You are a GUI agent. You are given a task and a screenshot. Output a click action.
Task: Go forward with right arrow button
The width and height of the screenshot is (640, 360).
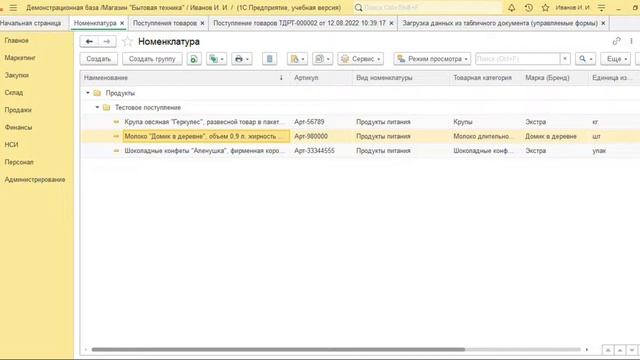(107, 42)
